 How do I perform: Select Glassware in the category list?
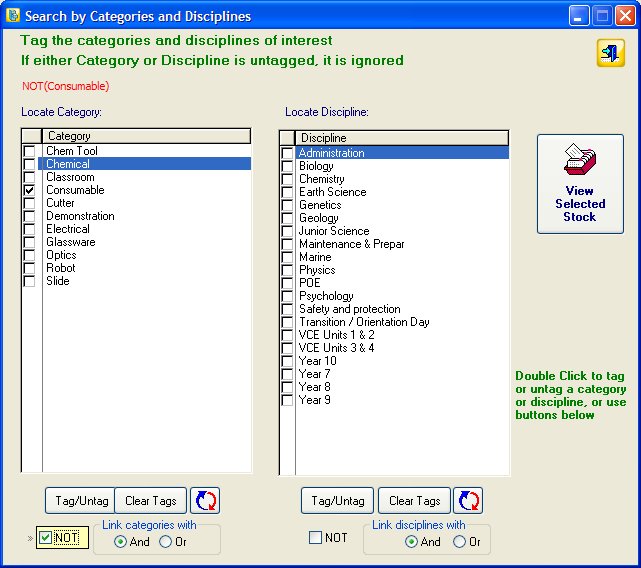[71, 242]
